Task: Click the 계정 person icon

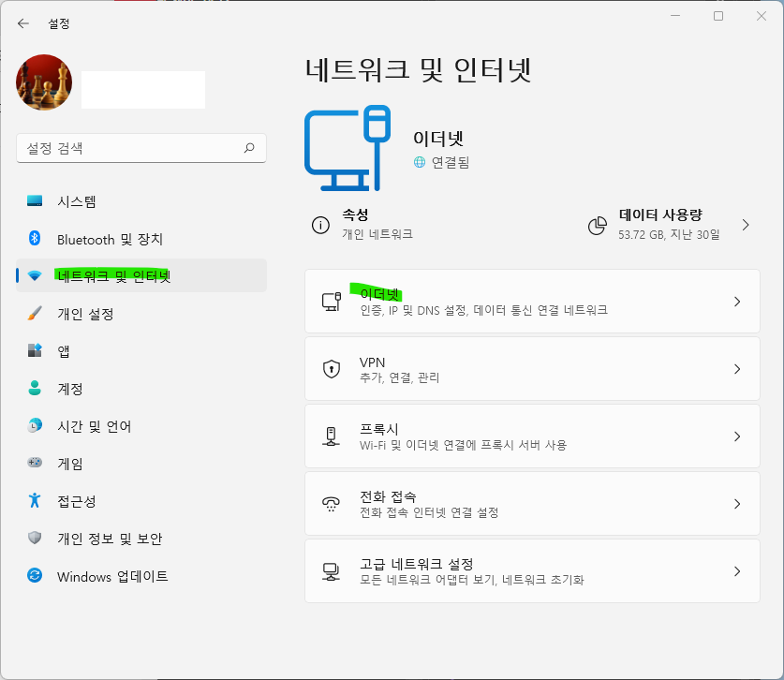Action: click(x=35, y=388)
